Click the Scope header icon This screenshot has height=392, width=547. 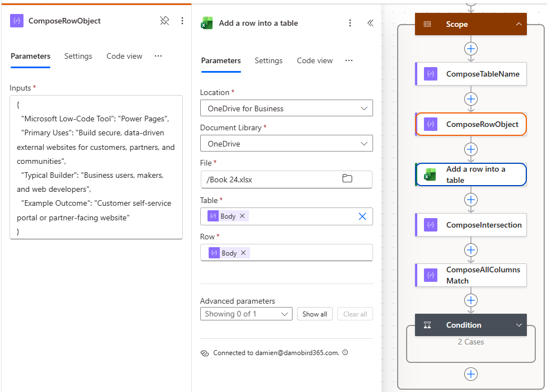tap(427, 24)
